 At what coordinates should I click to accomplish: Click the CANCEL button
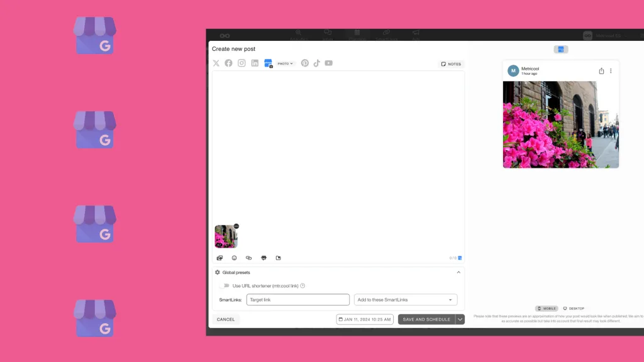pos(225,319)
